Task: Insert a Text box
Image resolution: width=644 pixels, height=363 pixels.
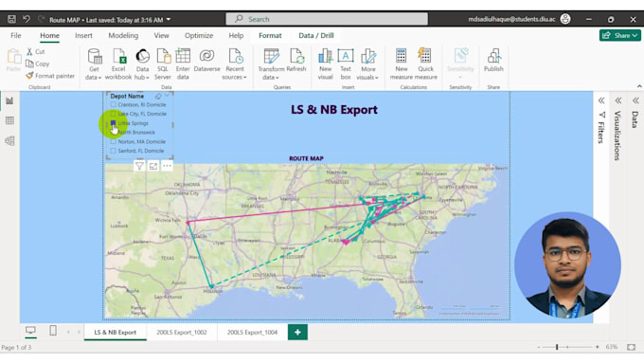Action: tap(346, 64)
